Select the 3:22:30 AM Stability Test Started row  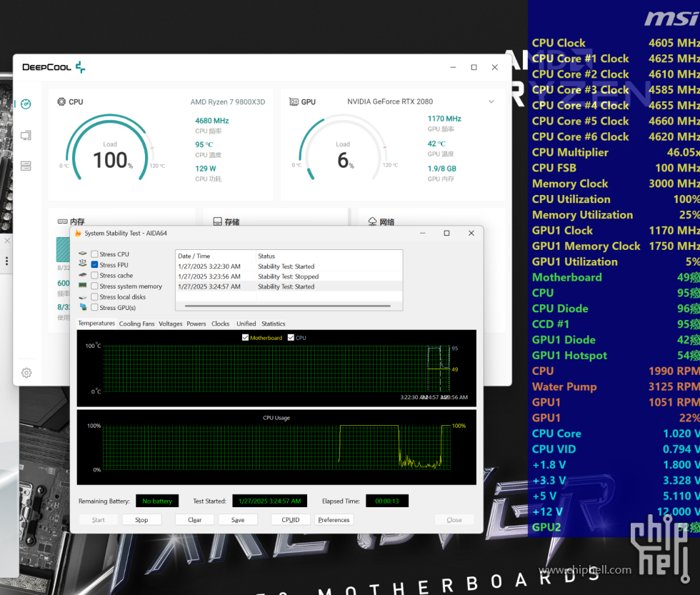pos(289,266)
